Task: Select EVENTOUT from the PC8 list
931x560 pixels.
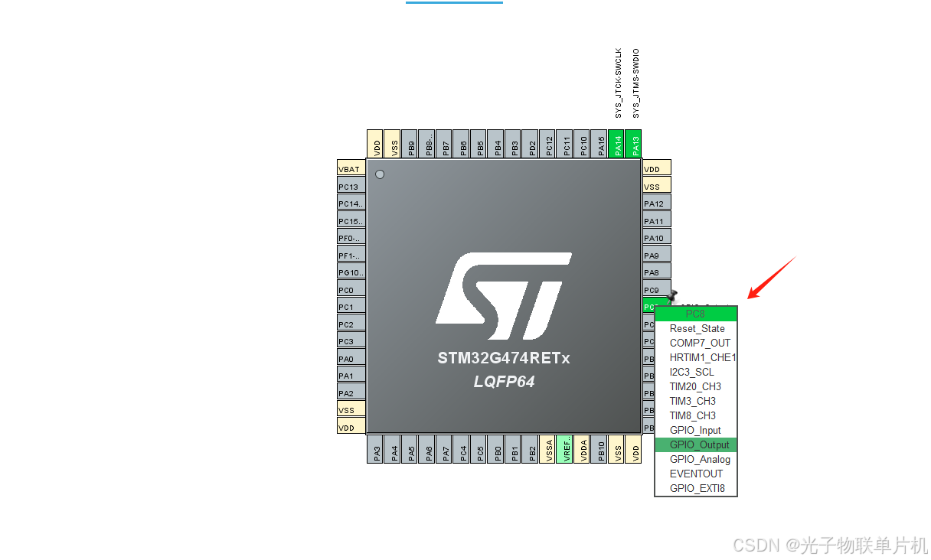Action: [695, 474]
